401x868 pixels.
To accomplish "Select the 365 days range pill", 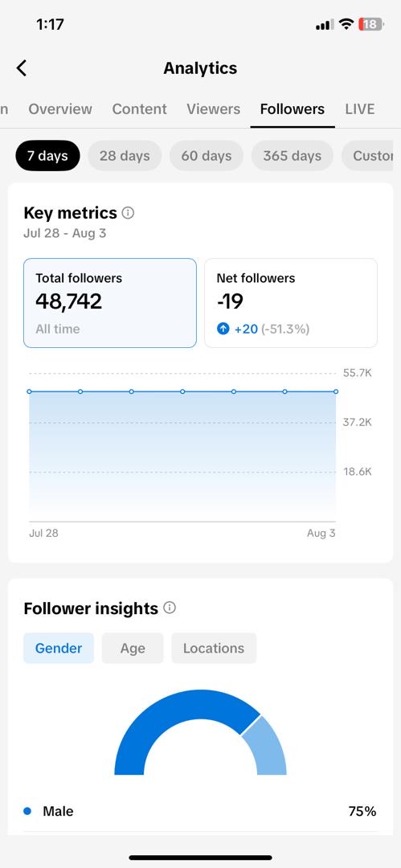I will click(x=292, y=156).
